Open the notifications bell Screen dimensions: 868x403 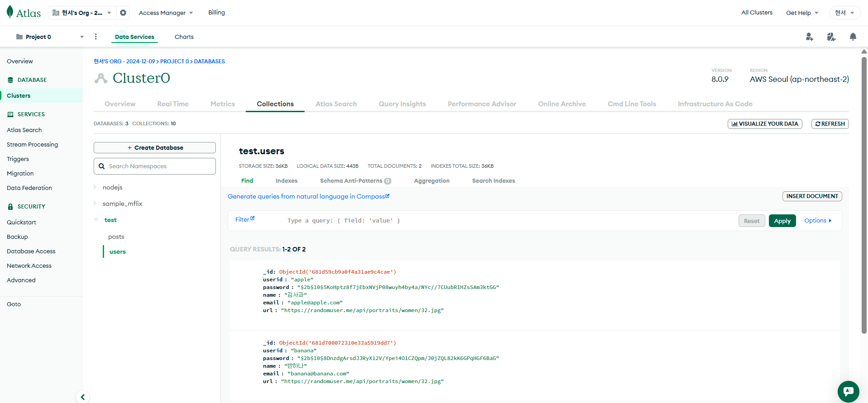click(853, 37)
